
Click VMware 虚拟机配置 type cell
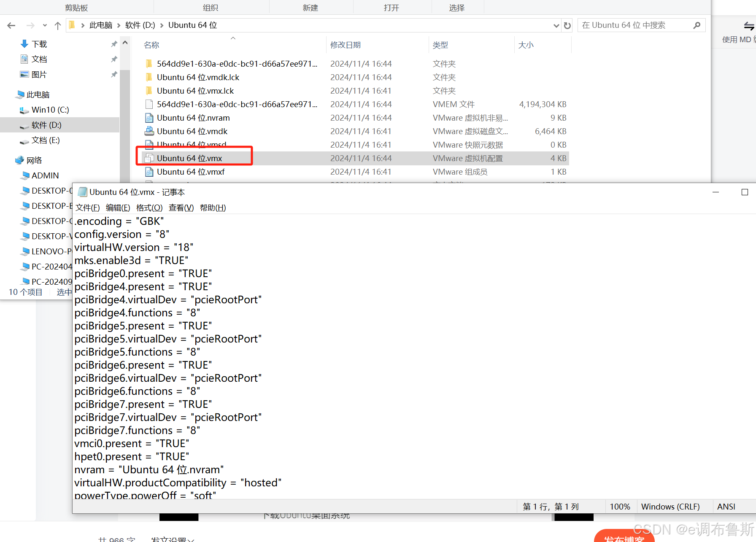click(467, 158)
